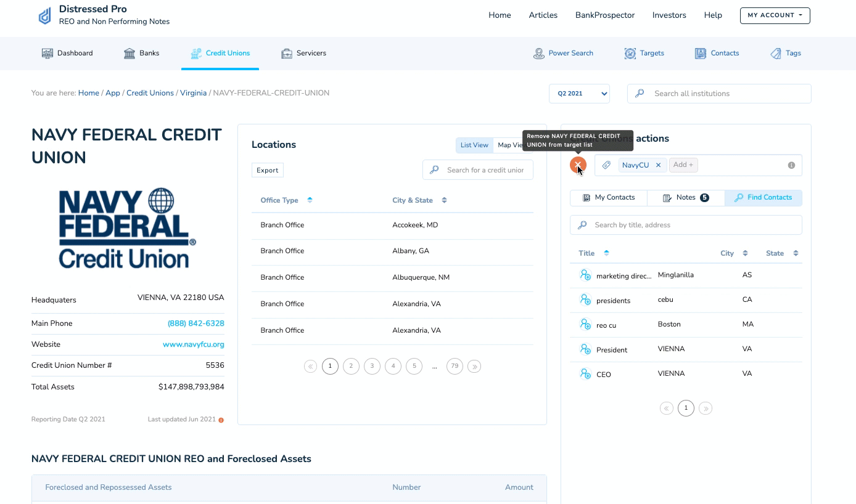Click the Find Contacts search icon
Screen dimensions: 856x504
click(739, 198)
